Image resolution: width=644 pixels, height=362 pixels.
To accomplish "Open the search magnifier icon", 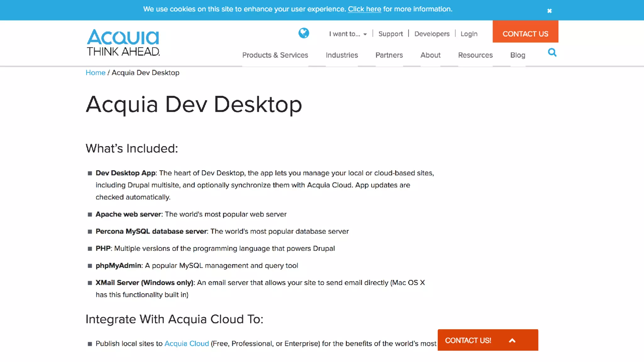I will point(552,52).
